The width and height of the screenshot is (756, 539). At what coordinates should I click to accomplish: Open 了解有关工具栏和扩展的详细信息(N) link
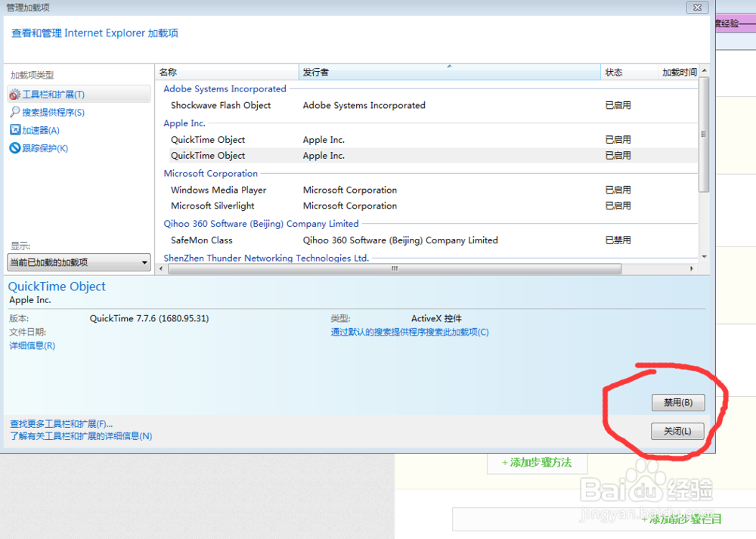click(x=81, y=436)
